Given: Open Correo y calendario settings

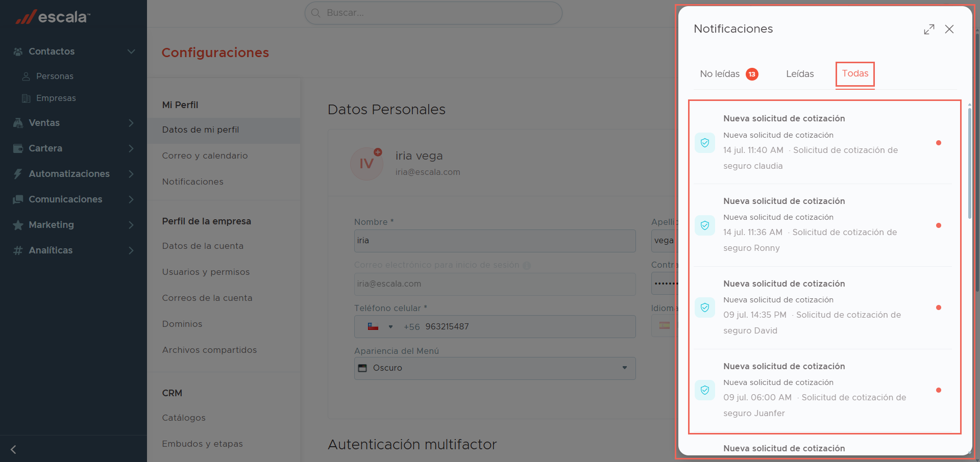Looking at the screenshot, I should tap(205, 156).
